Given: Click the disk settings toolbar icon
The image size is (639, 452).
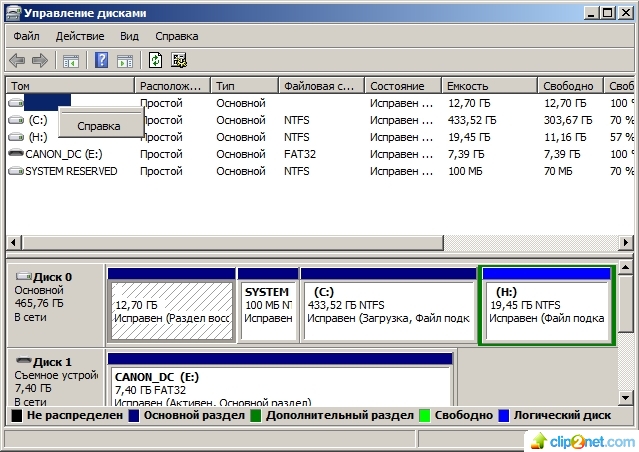Looking at the screenshot, I should click(x=179, y=60).
